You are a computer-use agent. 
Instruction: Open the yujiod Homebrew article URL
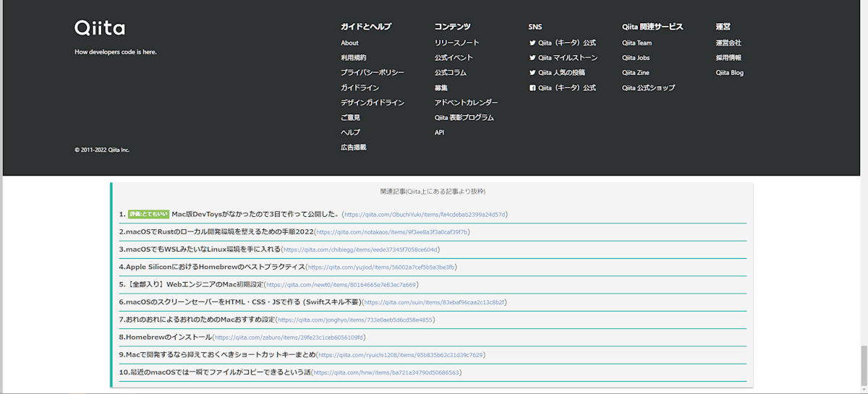coord(381,267)
